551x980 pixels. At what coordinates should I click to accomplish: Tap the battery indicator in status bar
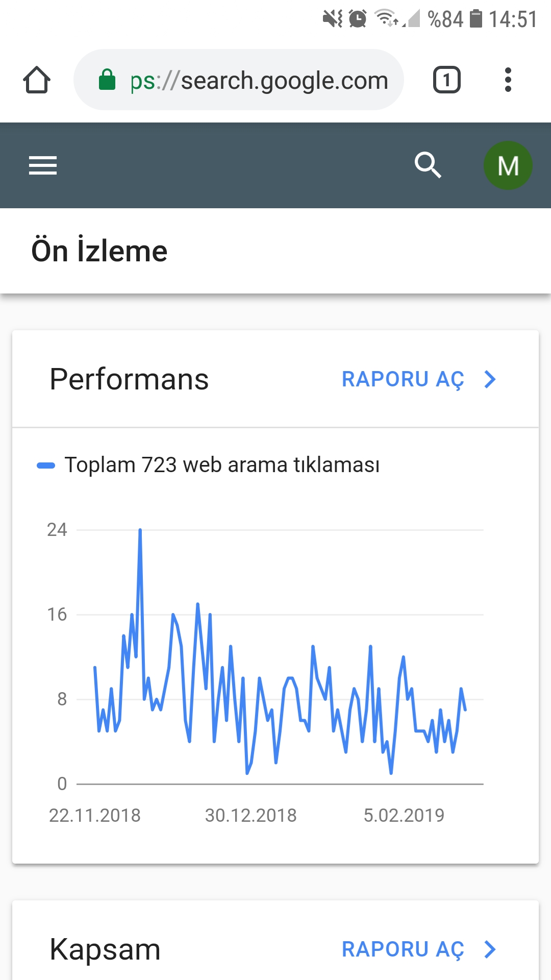pos(476,19)
